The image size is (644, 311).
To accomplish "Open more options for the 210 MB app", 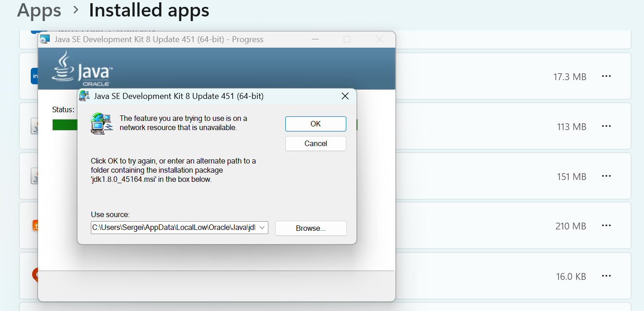I will [x=606, y=226].
